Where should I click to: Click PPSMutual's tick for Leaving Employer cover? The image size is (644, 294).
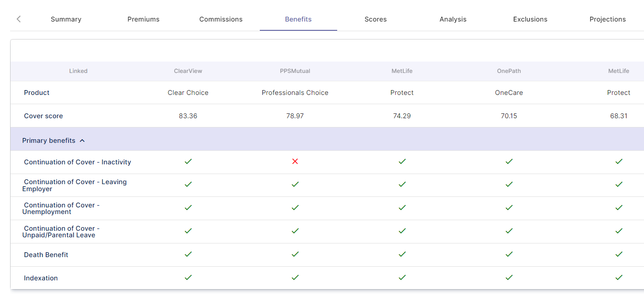pos(295,184)
